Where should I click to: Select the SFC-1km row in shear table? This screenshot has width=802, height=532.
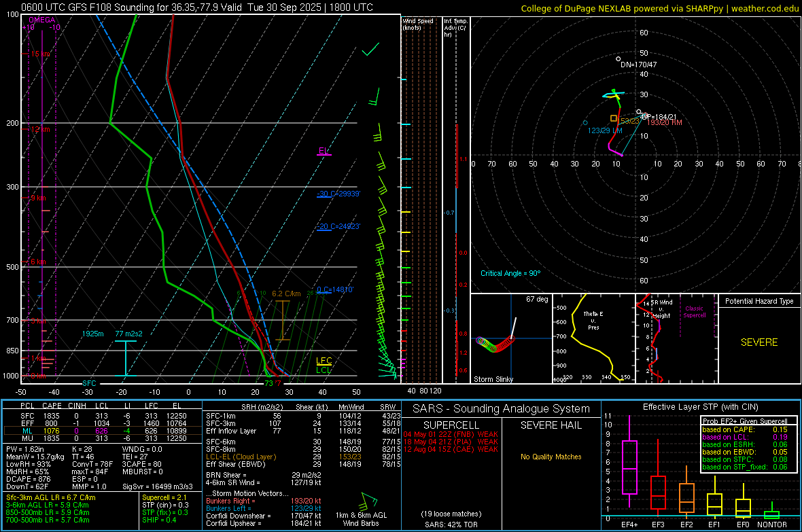tap(303, 416)
